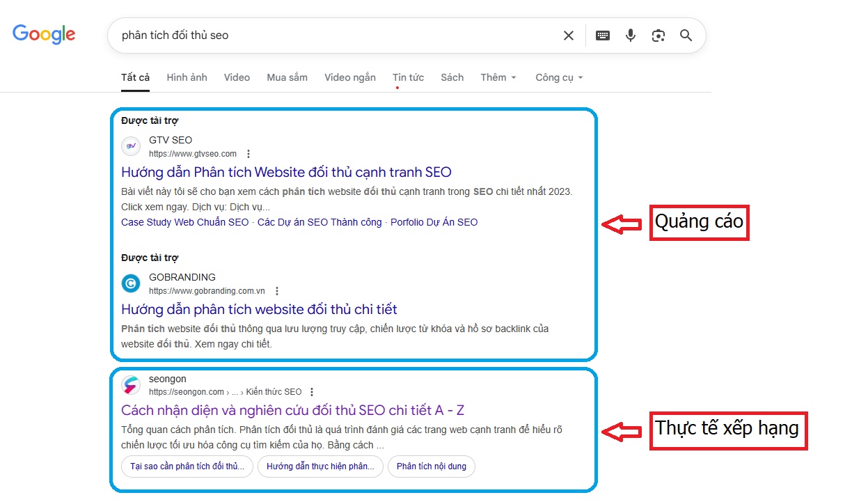The height and width of the screenshot is (502, 868).
Task: Clear the search box with X icon
Action: 569,36
